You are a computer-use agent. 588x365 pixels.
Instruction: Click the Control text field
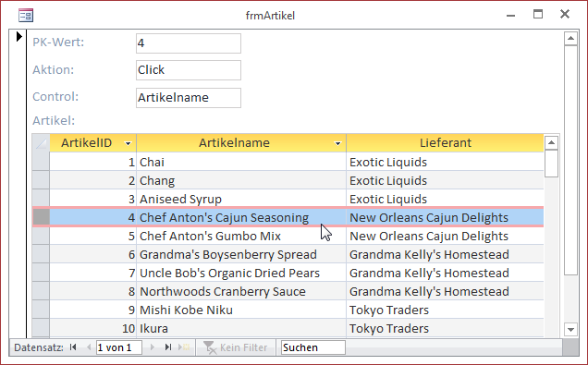click(189, 98)
